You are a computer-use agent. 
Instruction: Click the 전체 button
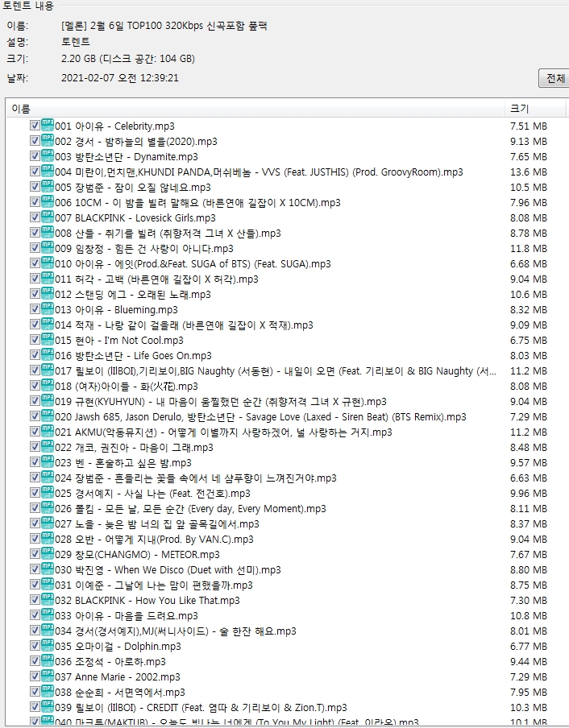(554, 78)
